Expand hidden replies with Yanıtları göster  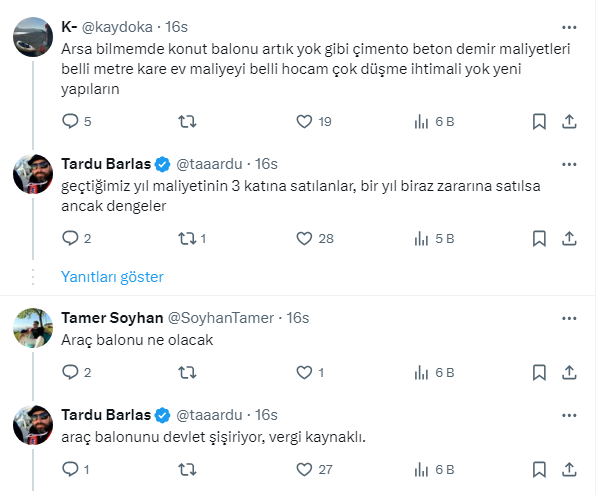point(112,276)
